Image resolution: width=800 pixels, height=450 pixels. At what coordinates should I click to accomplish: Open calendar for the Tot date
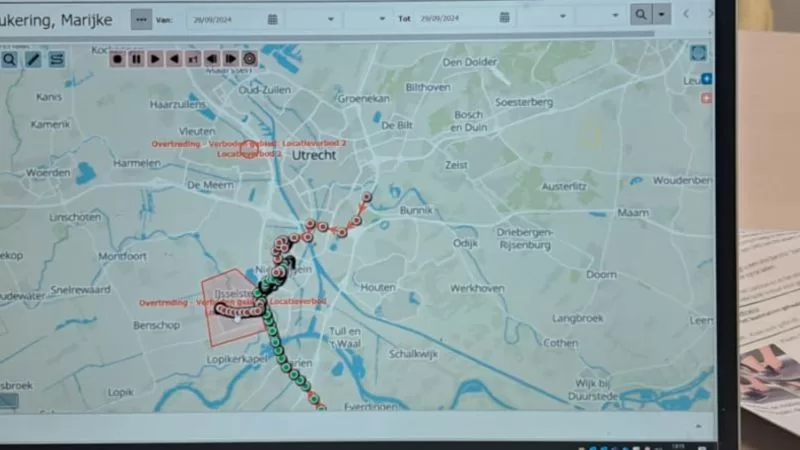[504, 17]
